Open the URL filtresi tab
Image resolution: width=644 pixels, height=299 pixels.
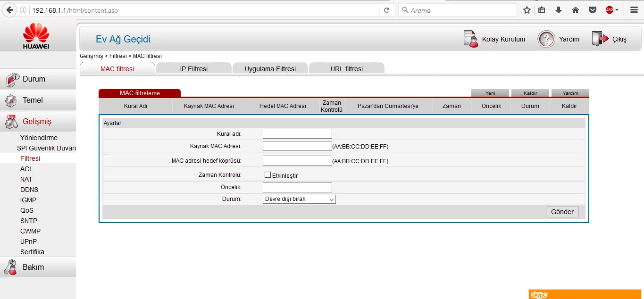point(346,69)
